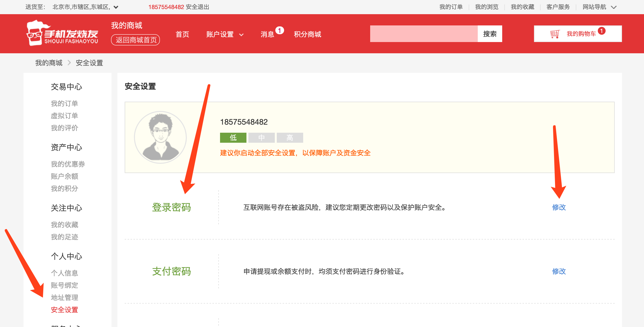Click the 中 security level indicator

[x=262, y=138]
